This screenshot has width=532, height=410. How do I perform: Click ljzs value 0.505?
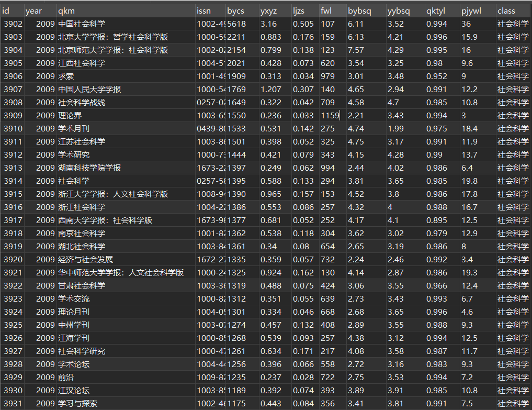pos(305,24)
